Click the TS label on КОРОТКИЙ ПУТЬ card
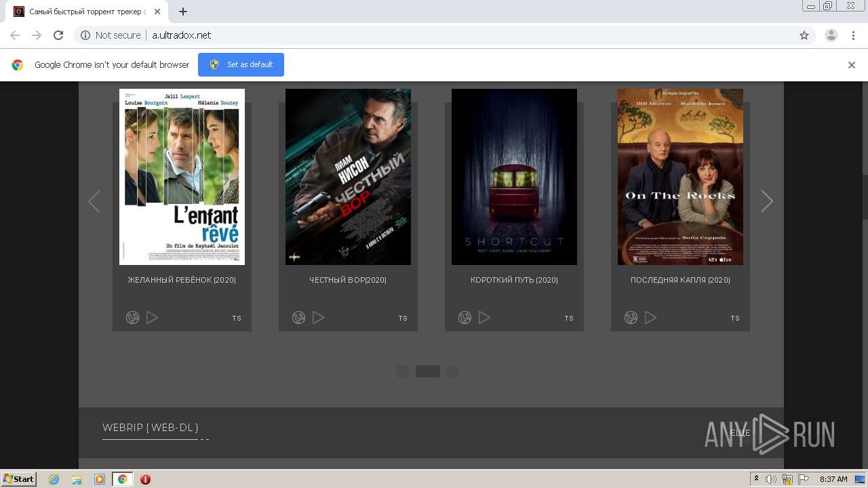This screenshot has width=868, height=488. click(569, 319)
